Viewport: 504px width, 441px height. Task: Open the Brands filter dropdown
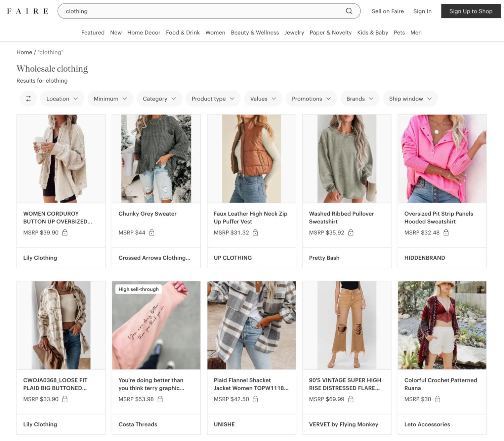point(360,99)
